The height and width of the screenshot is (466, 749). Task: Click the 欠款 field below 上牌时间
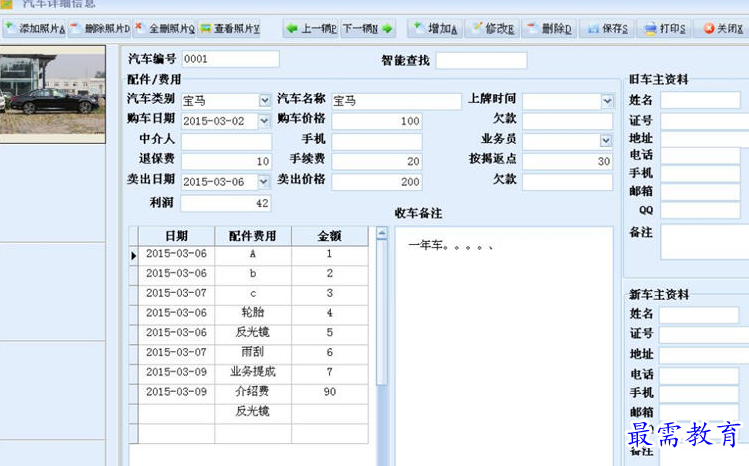click(x=567, y=121)
